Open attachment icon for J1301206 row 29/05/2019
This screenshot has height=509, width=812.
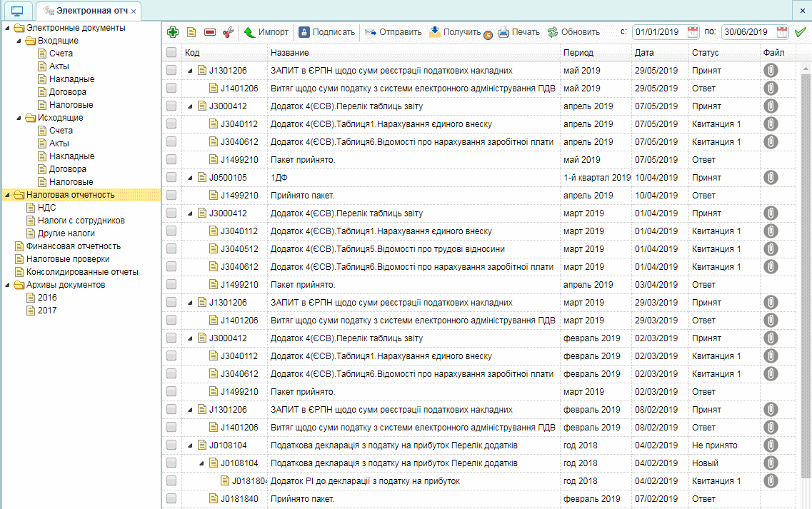[x=771, y=71]
